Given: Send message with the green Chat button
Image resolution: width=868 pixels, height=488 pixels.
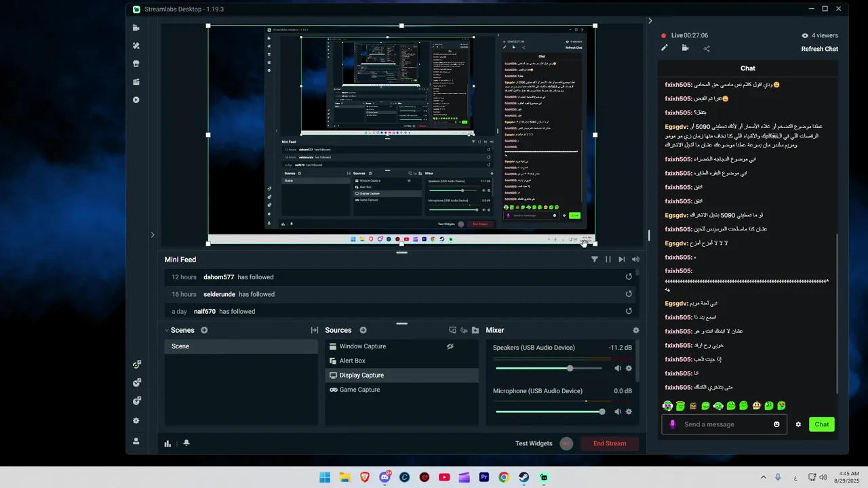Looking at the screenshot, I should pyautogui.click(x=822, y=424).
